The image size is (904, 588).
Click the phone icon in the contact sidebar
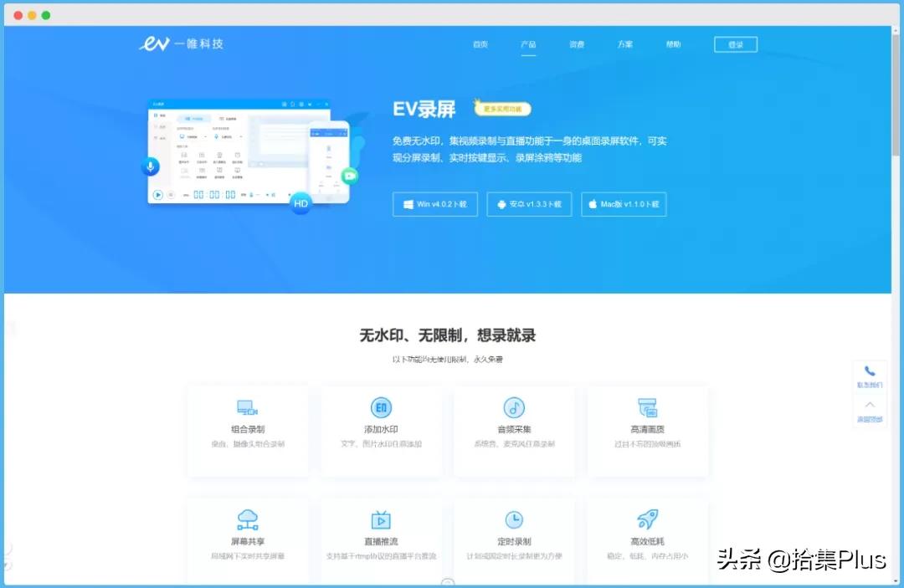(x=869, y=371)
